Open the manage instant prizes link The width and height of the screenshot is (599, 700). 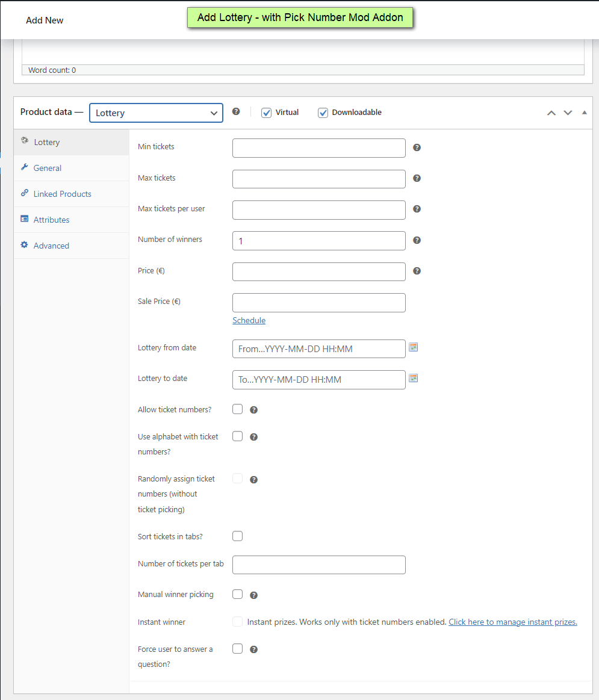tap(512, 622)
